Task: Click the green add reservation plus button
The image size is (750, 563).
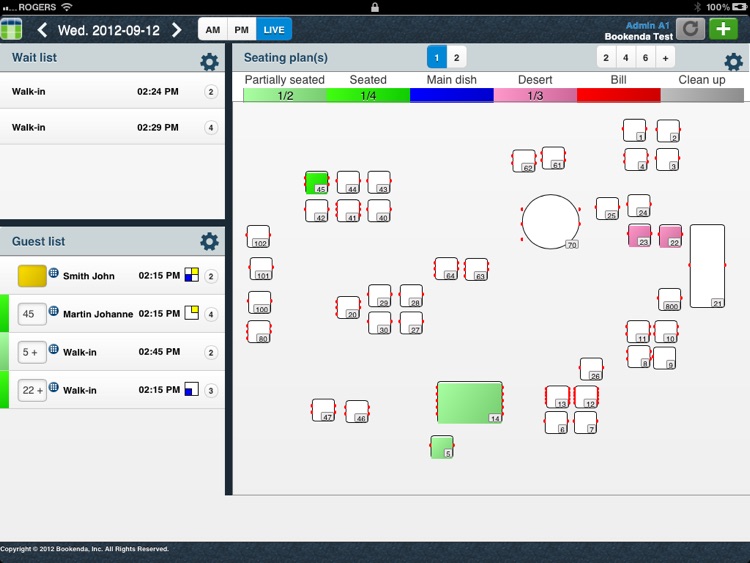Action: click(723, 29)
